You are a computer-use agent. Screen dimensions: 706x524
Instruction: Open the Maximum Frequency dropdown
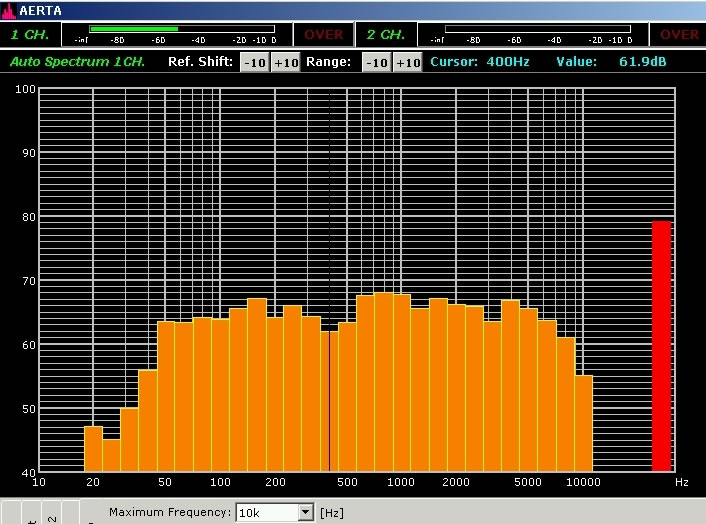(305, 513)
